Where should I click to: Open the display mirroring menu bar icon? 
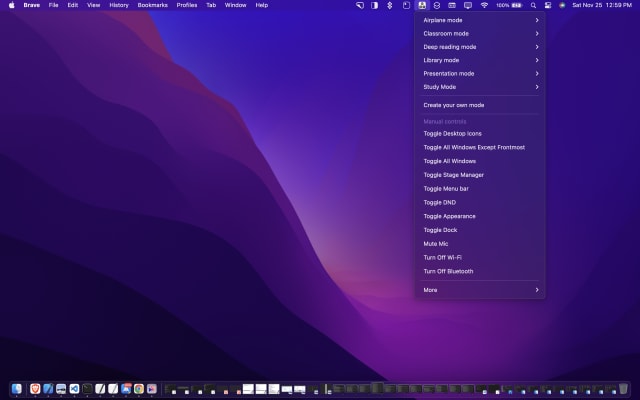pyautogui.click(x=468, y=5)
